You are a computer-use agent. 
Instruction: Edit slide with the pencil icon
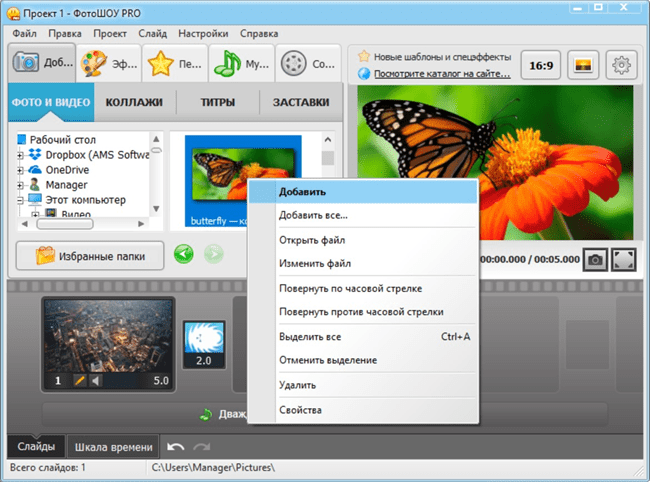(x=79, y=381)
